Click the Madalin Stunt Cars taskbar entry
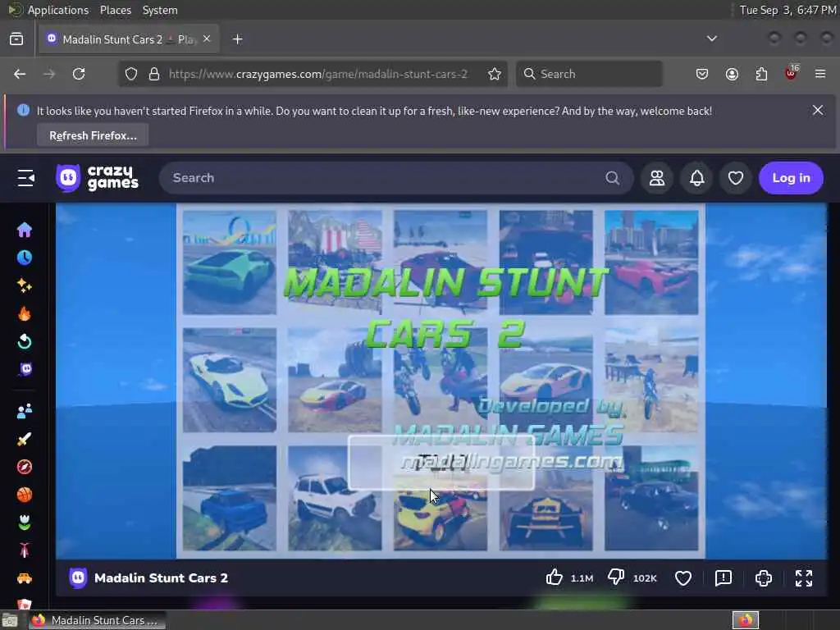The width and height of the screenshot is (840, 630). (x=97, y=620)
